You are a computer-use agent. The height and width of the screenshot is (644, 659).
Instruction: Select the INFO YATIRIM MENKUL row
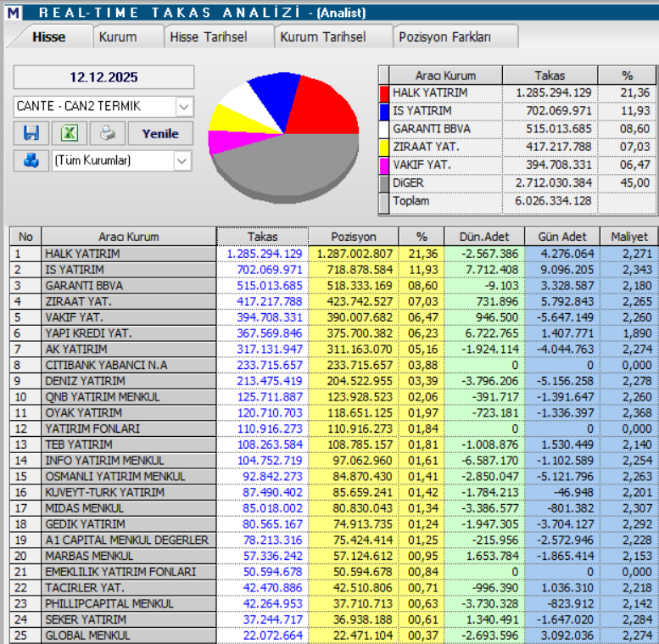[x=334, y=461]
